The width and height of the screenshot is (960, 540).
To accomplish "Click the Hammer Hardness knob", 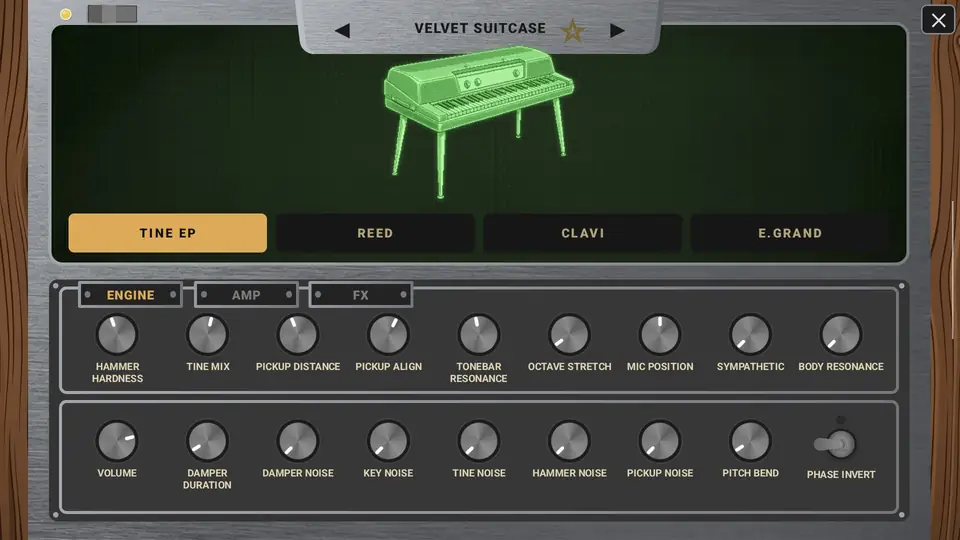I will pos(117,334).
